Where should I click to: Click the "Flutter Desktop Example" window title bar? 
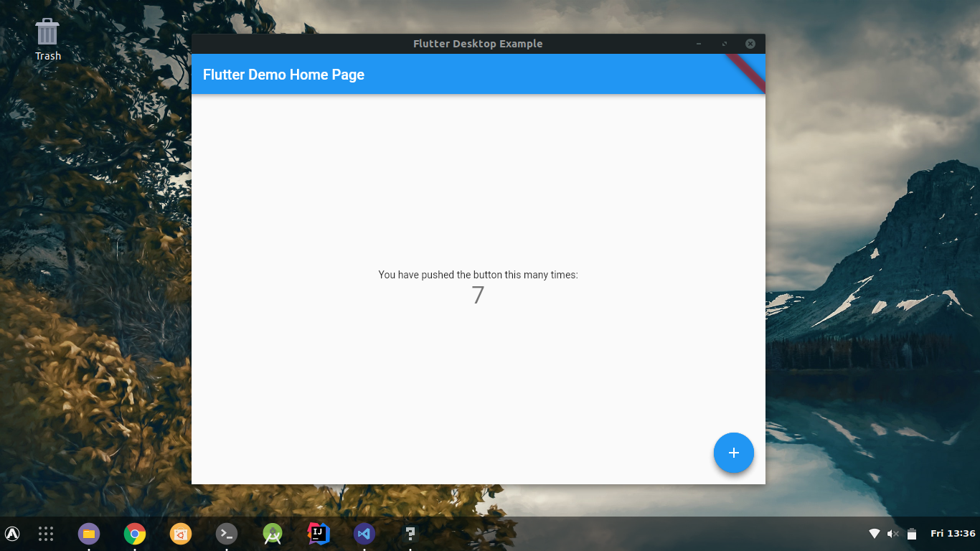[x=478, y=44]
